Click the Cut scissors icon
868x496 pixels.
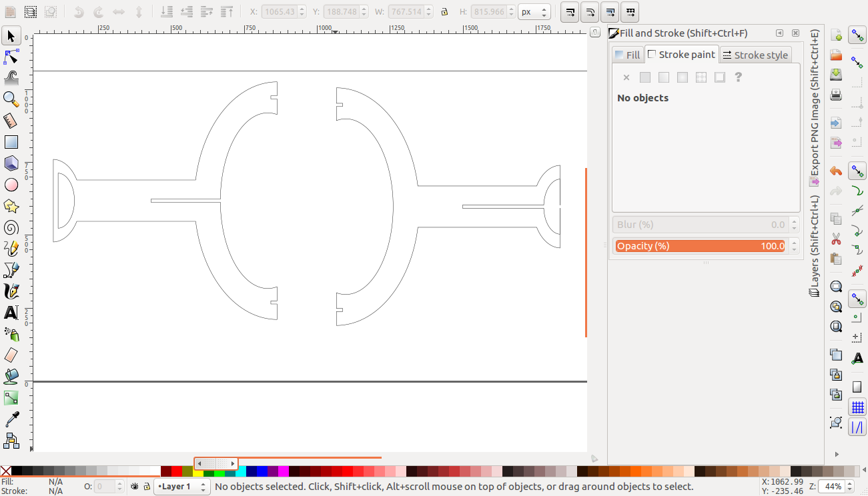click(x=836, y=238)
